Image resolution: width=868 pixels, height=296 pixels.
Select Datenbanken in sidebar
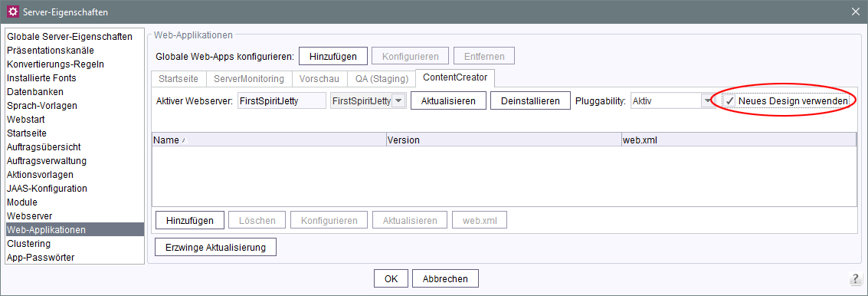pyautogui.click(x=75, y=92)
